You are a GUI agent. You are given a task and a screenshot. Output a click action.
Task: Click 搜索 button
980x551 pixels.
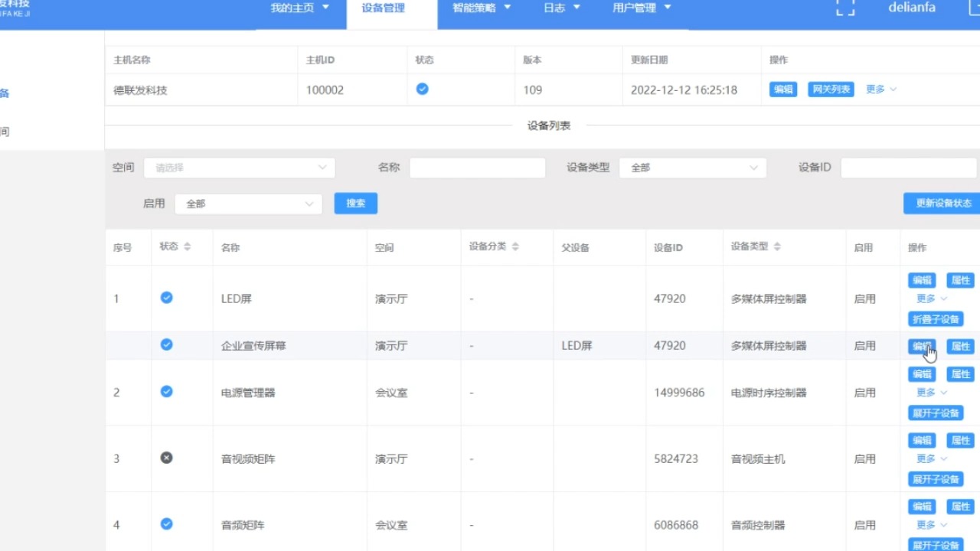(356, 204)
